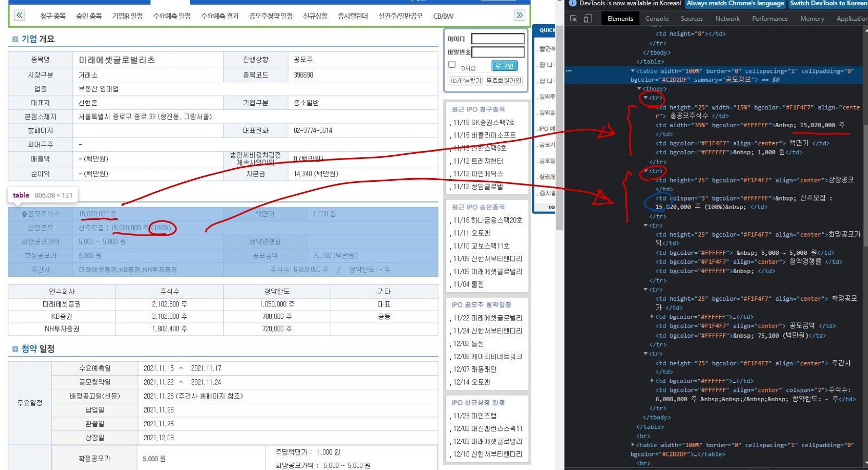Open the 11/16 하나금융스팩20호 link
This screenshot has height=470, width=868.
(487, 220)
